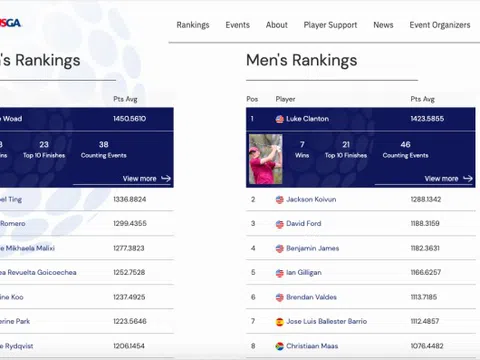Open Benjamin James player link

(x=312, y=248)
